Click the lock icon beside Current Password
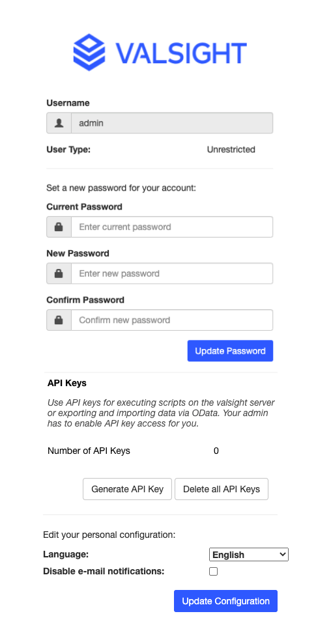Viewport: 331px width, 644px height. [x=59, y=227]
